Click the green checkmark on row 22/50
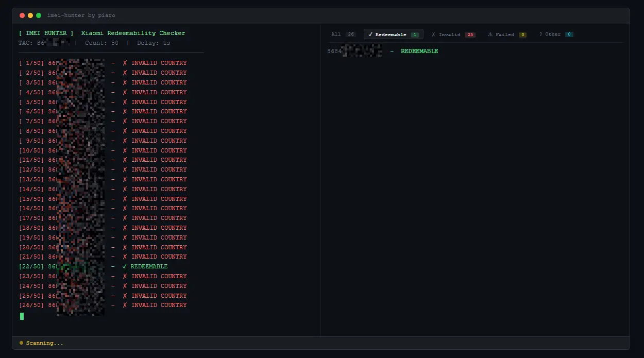This screenshot has width=644, height=358. coord(125,266)
